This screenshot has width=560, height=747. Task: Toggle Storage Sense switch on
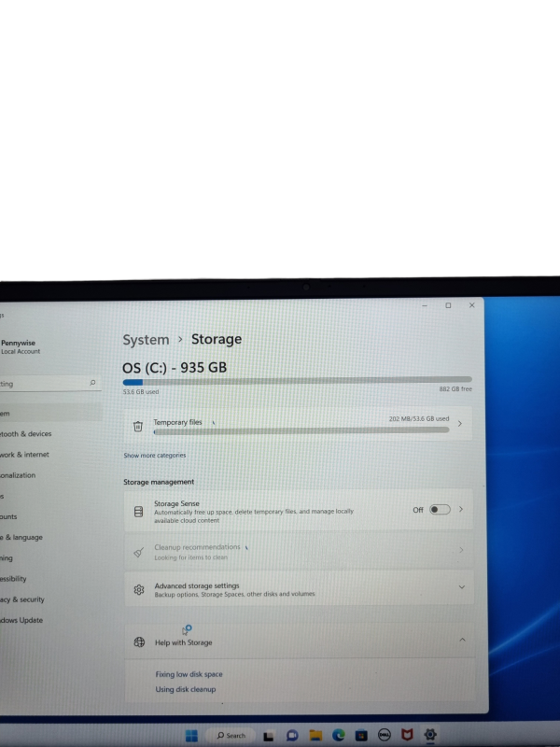(440, 510)
